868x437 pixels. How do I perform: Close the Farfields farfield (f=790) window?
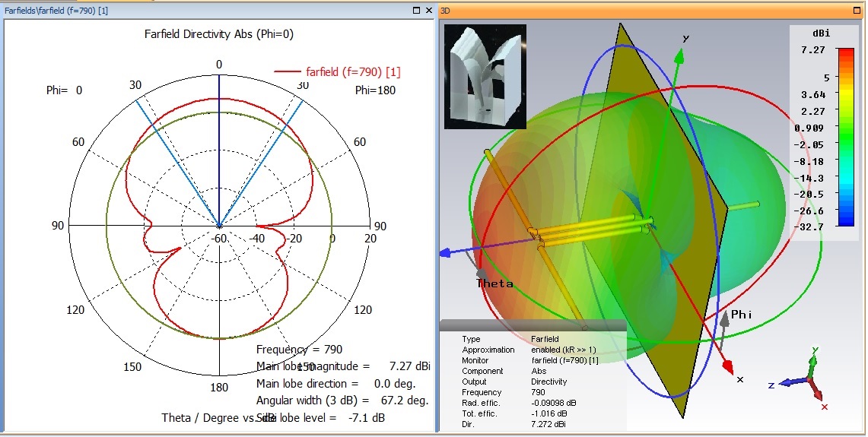click(428, 11)
